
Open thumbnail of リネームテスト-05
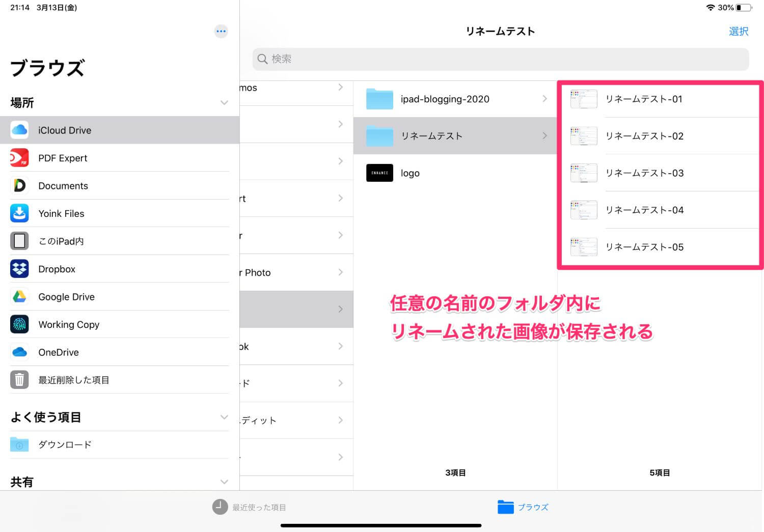[584, 247]
